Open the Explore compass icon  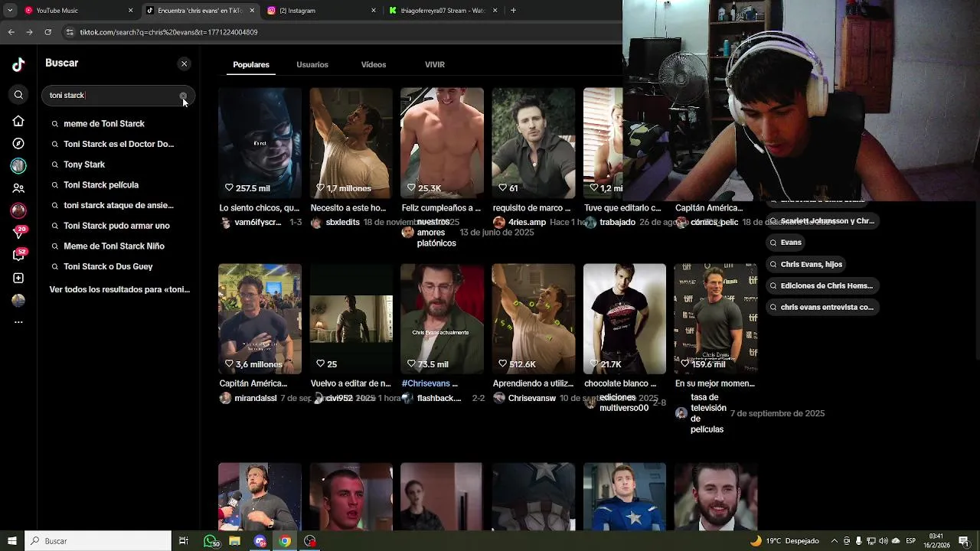[18, 143]
